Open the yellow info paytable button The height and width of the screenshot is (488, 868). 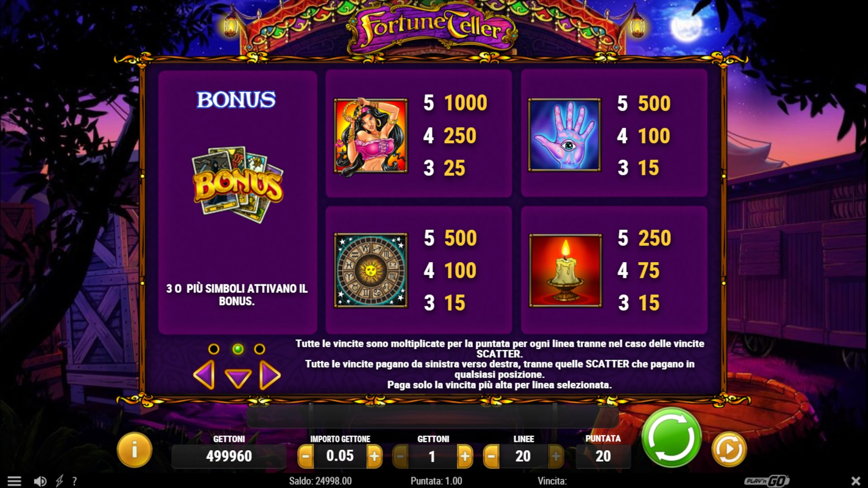pos(134,450)
